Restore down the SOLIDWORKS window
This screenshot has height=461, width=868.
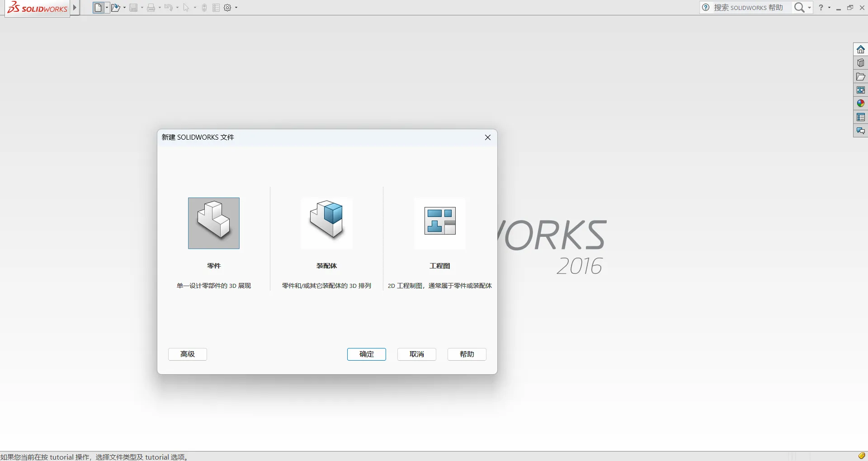click(x=850, y=8)
